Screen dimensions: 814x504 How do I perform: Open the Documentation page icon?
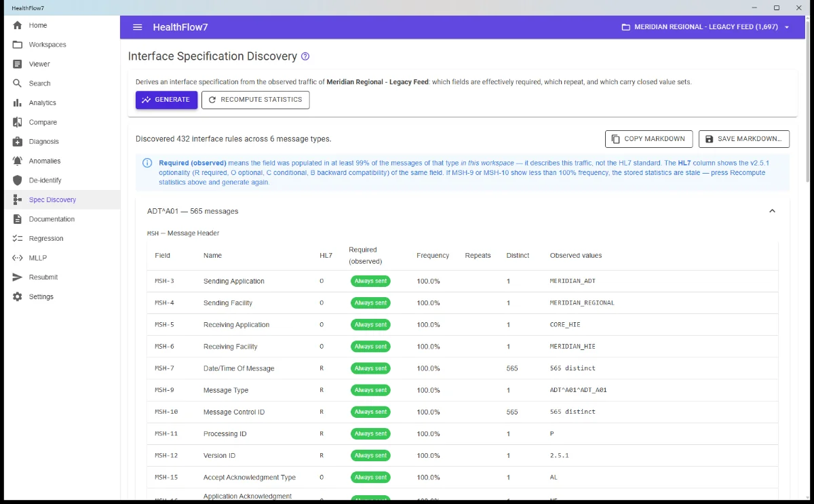tap(18, 219)
